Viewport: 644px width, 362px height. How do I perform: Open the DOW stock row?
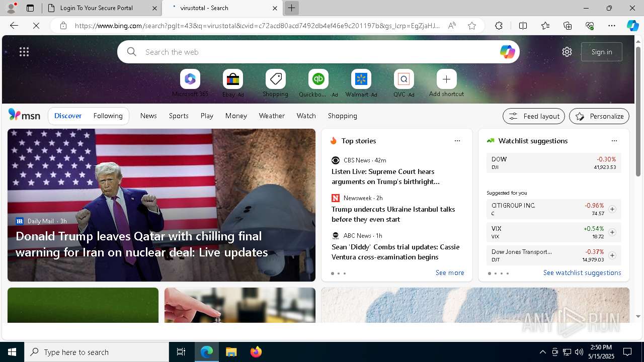point(554,163)
